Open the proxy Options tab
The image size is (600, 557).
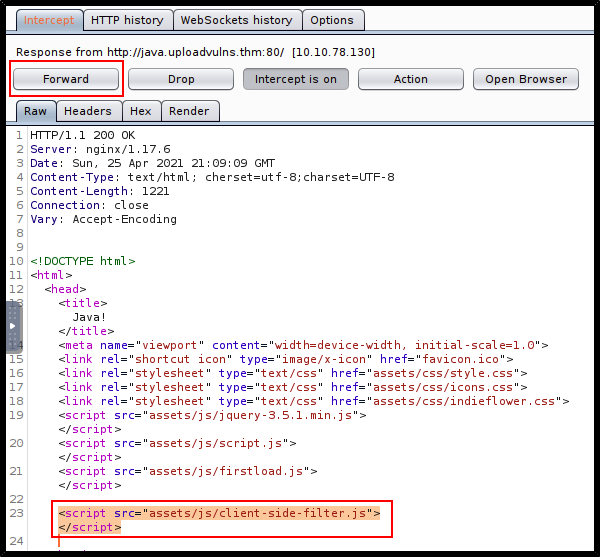pyautogui.click(x=332, y=20)
